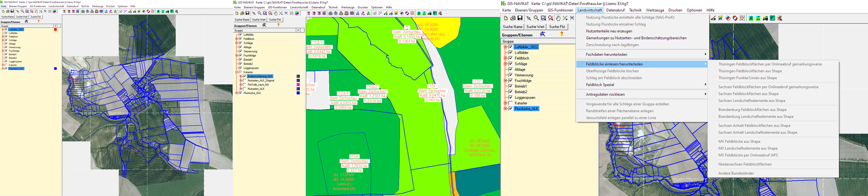Click magenta color swatch beside FlstTeile_nach_NA
This screenshot has height=196, width=868.
298,85
